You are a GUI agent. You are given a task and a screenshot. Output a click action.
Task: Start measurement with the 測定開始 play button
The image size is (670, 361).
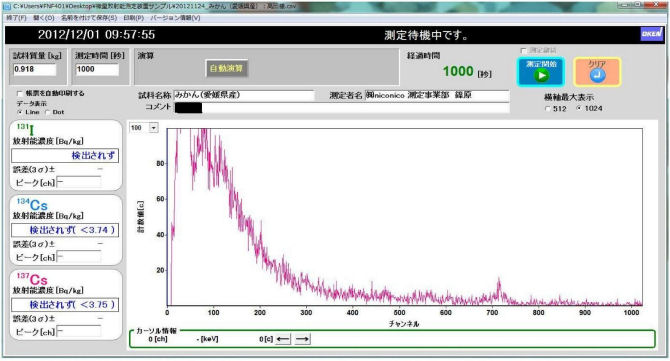pos(541,72)
